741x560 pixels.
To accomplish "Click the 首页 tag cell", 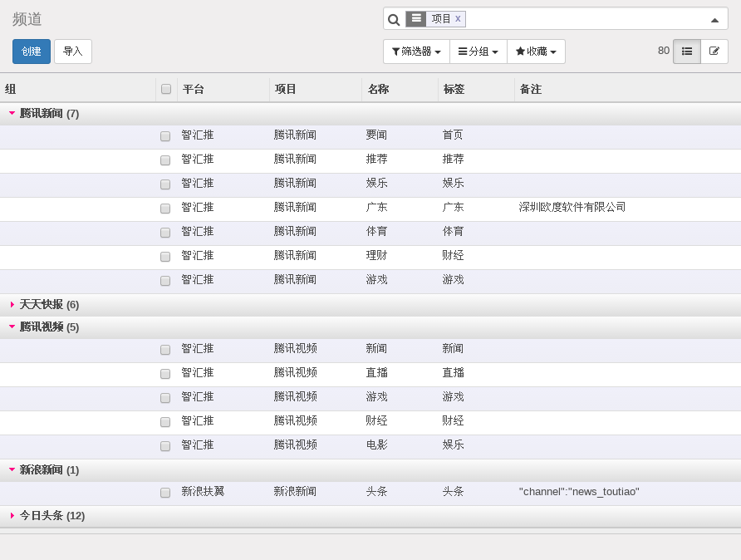I will click(x=453, y=135).
